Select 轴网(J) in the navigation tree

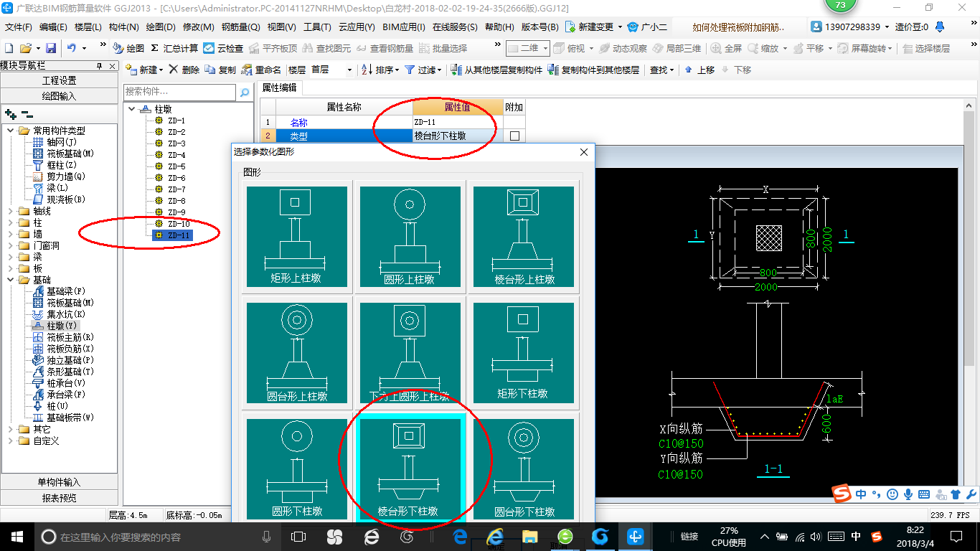[x=55, y=142]
